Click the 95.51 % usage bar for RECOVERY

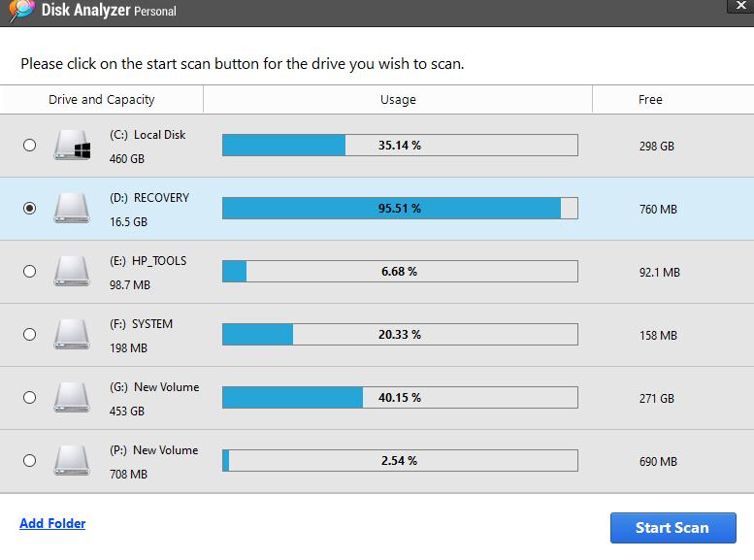[x=400, y=209]
